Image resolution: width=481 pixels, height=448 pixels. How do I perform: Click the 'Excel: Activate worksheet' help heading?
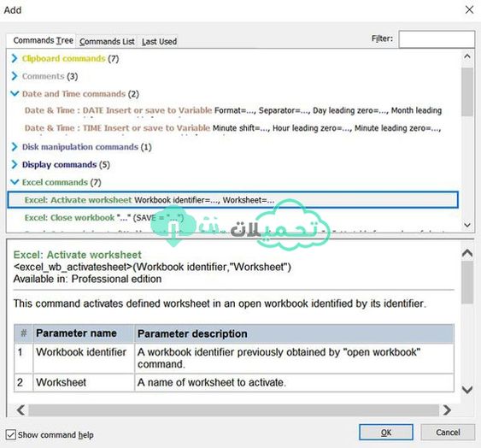pos(77,255)
